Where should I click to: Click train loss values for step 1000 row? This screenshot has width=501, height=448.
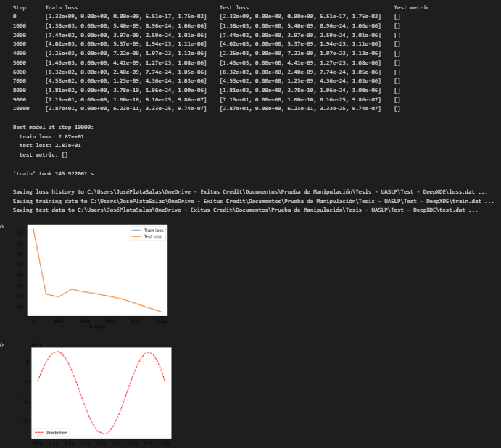coord(126,26)
